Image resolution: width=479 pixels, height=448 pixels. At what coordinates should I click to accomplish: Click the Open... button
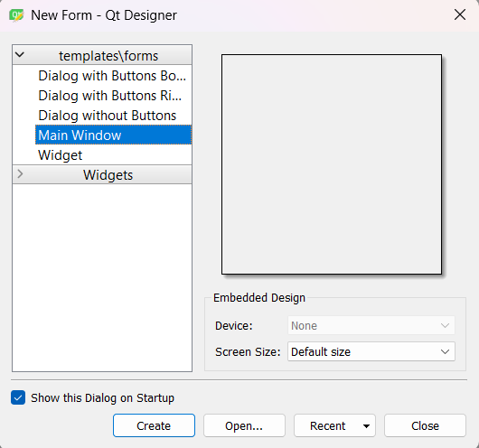tap(244, 425)
